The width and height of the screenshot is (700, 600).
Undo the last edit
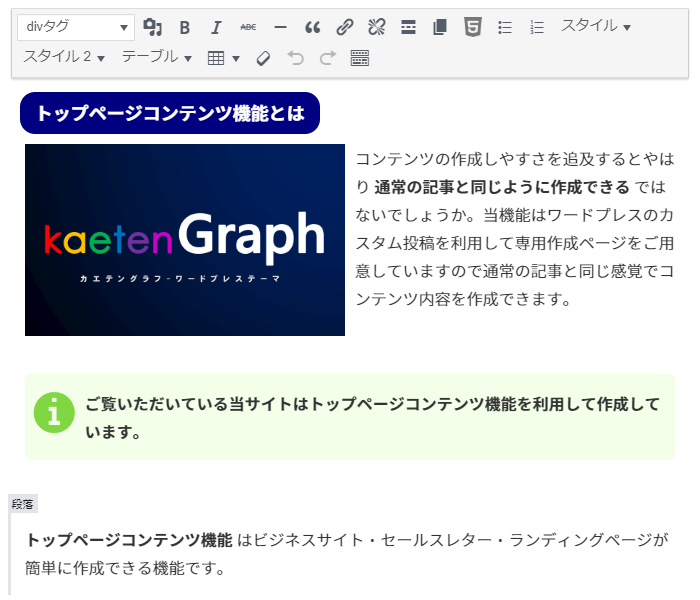click(x=296, y=58)
